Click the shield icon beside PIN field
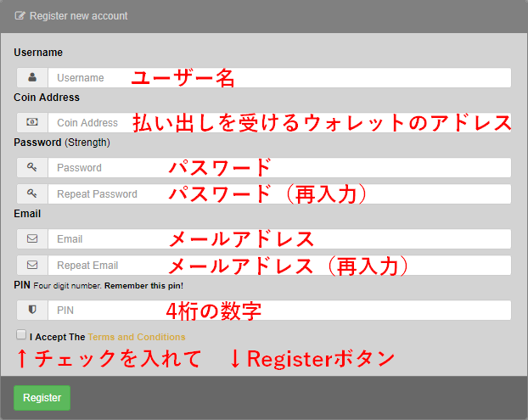 click(x=32, y=310)
